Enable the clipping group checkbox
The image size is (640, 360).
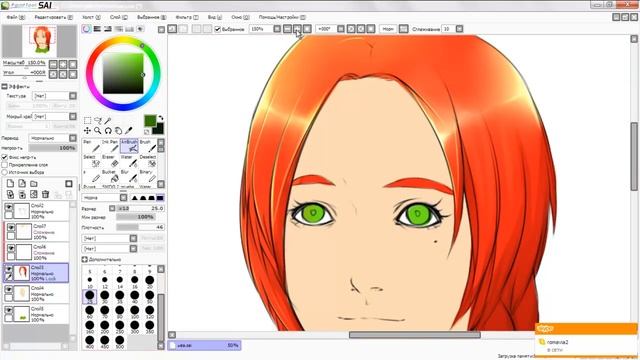coord(5,165)
